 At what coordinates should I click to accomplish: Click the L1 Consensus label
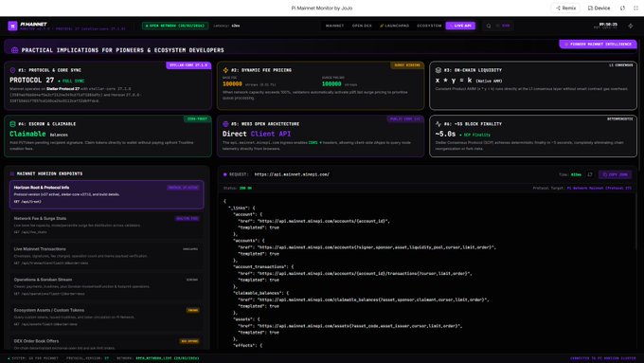pyautogui.click(x=620, y=65)
